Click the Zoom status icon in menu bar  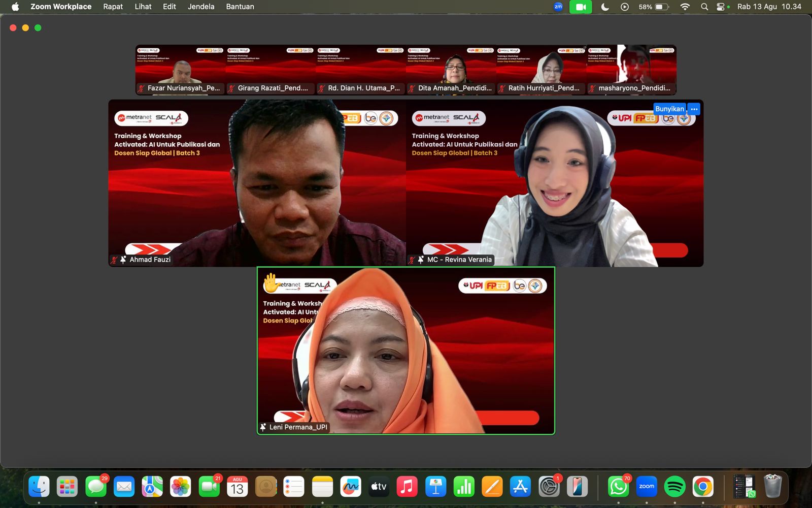pyautogui.click(x=558, y=7)
